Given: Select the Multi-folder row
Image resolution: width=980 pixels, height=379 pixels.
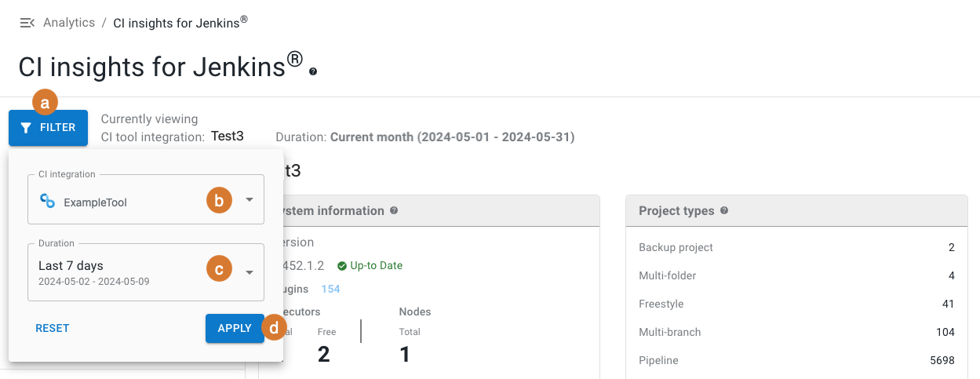Looking at the screenshot, I should [x=796, y=275].
